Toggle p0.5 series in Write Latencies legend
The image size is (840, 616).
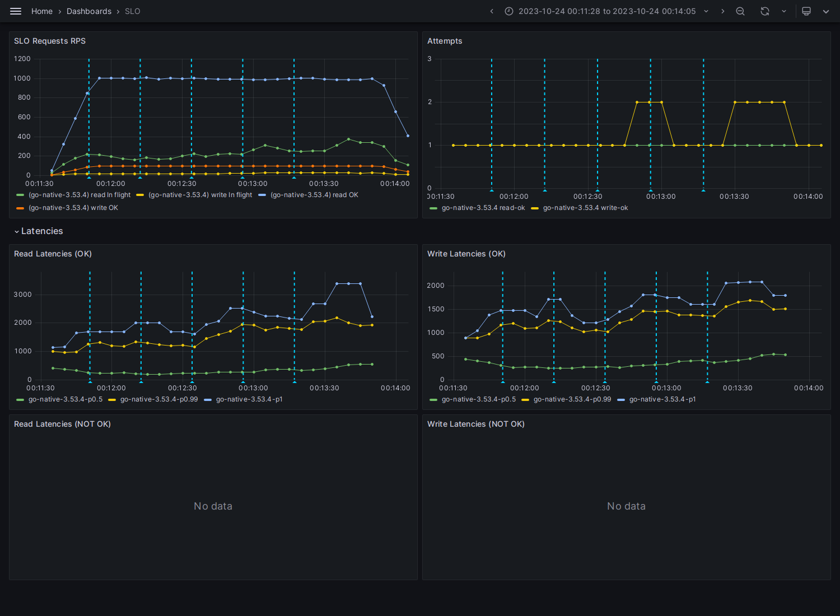point(479,399)
